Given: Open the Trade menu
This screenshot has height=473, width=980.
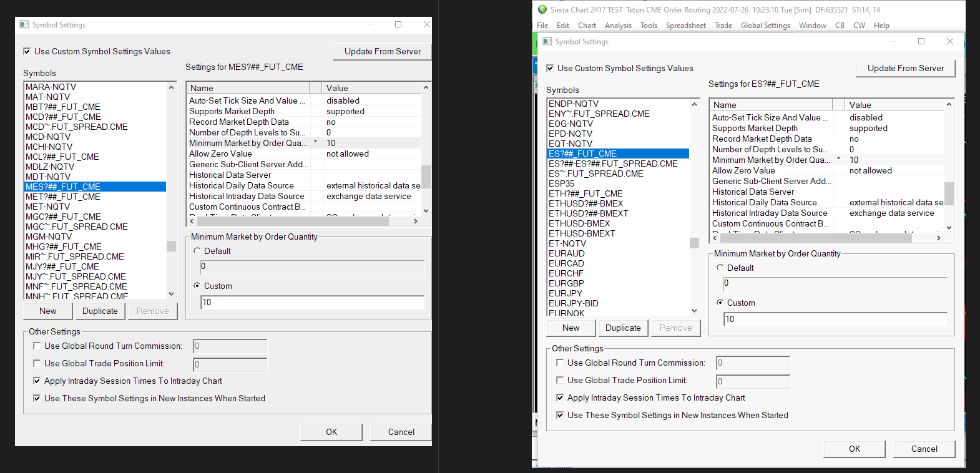Looking at the screenshot, I should tap(723, 26).
